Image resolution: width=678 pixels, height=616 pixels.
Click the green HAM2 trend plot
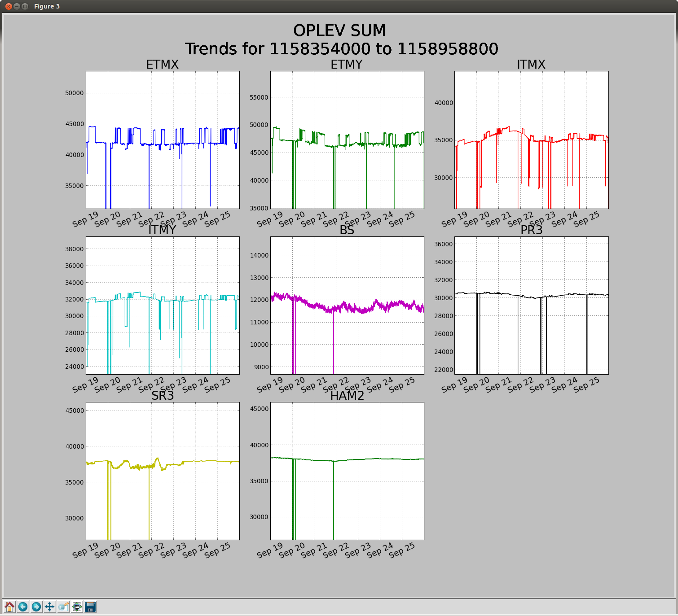tap(347, 471)
